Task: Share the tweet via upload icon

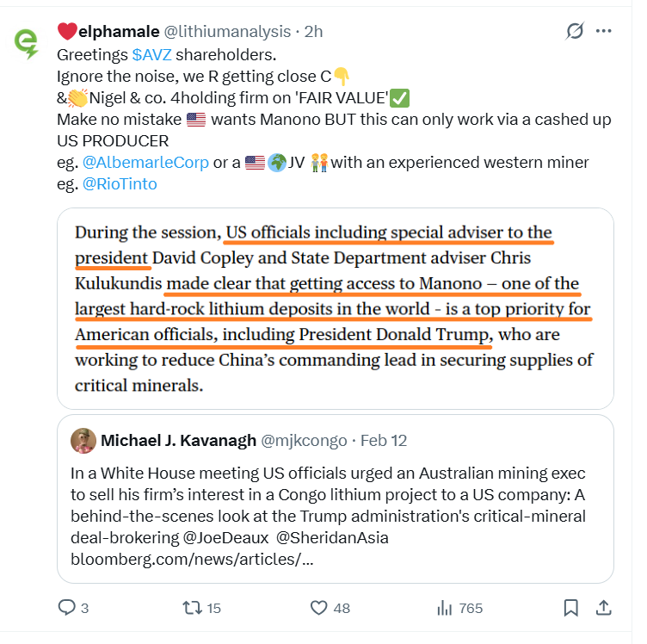Action: pos(604,608)
